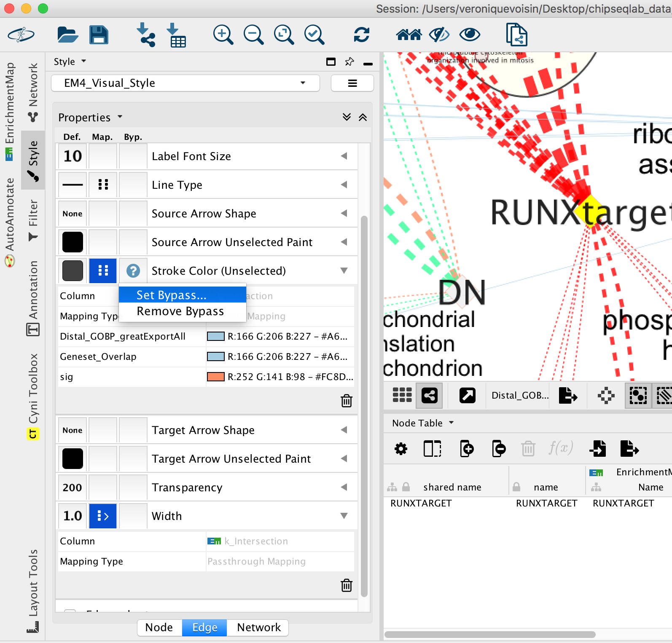This screenshot has width=672, height=643.
Task: Click the Open Session folder icon
Action: pyautogui.click(x=67, y=35)
